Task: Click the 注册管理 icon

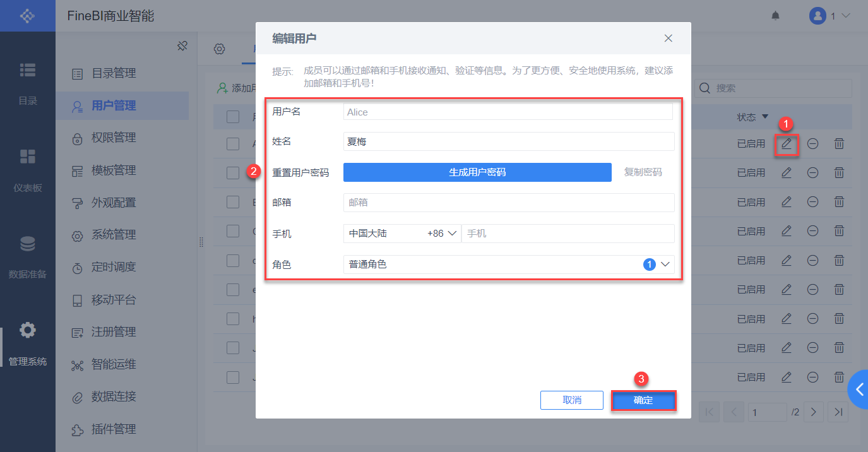Action: pos(78,333)
